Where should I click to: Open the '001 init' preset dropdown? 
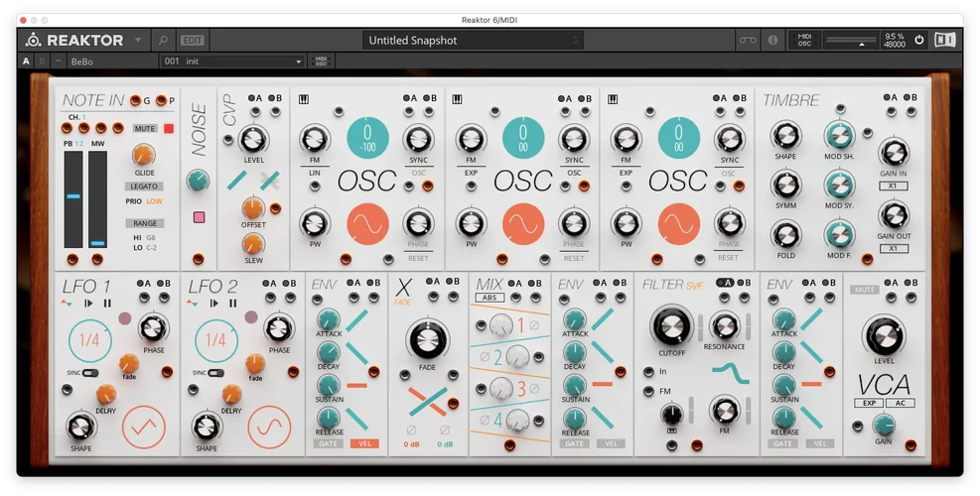(232, 62)
